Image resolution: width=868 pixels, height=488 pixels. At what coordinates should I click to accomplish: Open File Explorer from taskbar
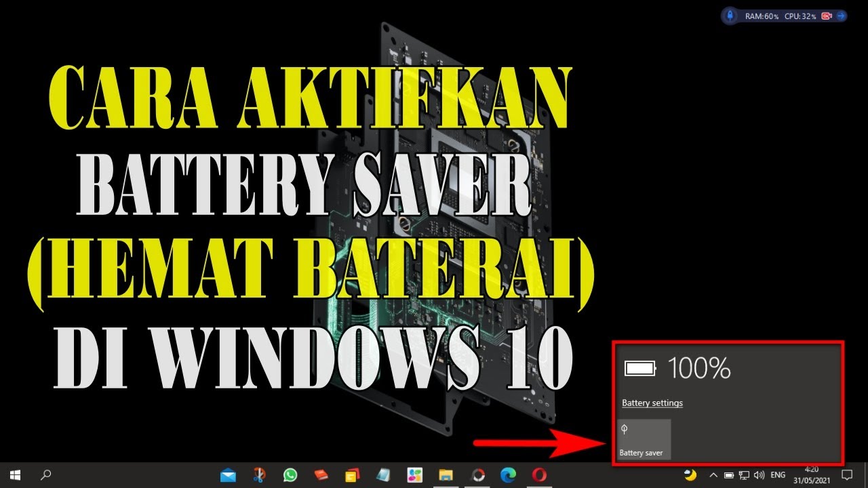click(446, 475)
